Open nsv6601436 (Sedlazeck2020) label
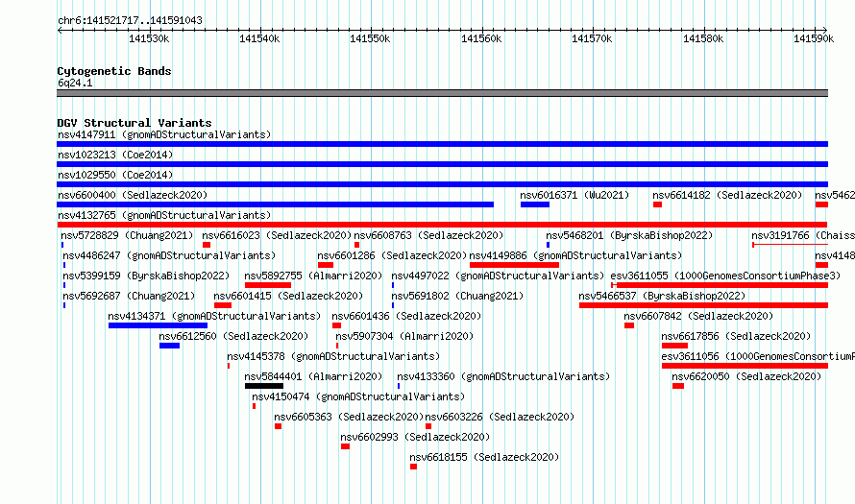 point(406,316)
